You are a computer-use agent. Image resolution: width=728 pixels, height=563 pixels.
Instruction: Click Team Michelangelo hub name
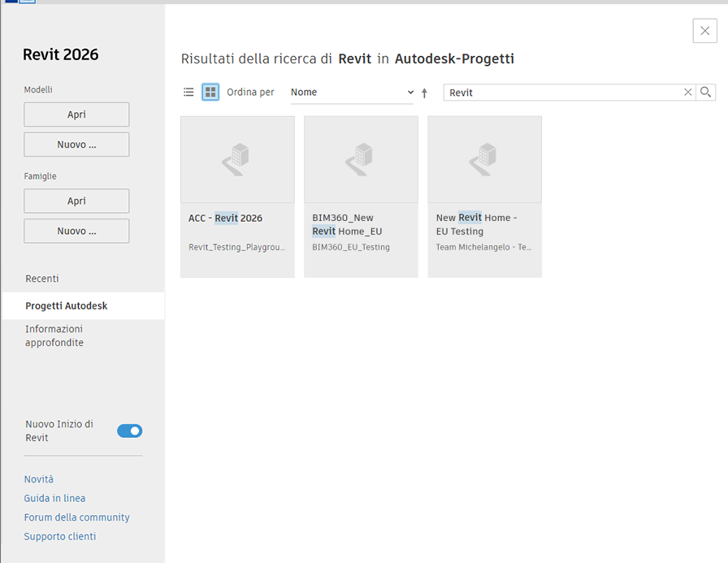click(483, 248)
